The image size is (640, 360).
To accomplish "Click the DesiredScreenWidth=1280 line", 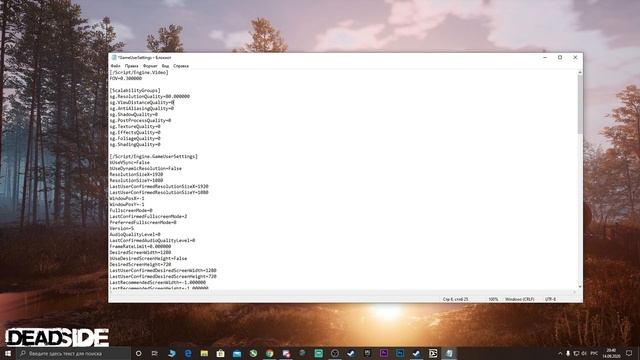I will click(140, 252).
